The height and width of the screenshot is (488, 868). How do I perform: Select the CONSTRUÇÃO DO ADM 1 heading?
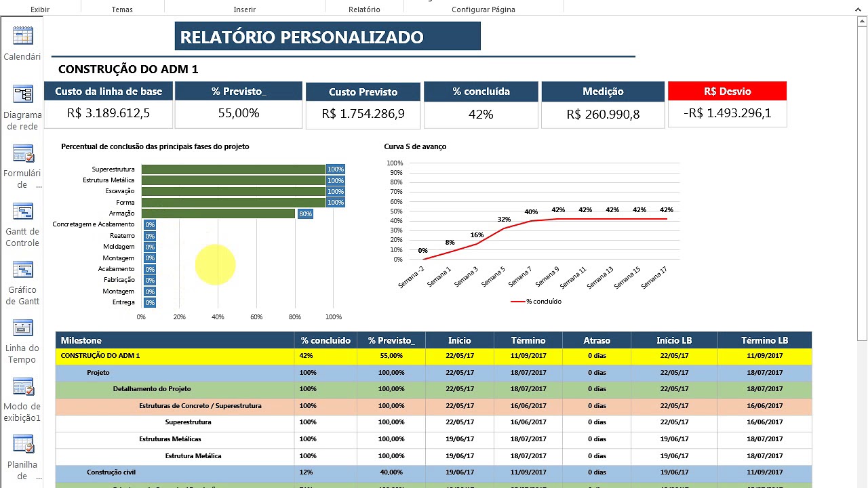pyautogui.click(x=128, y=69)
